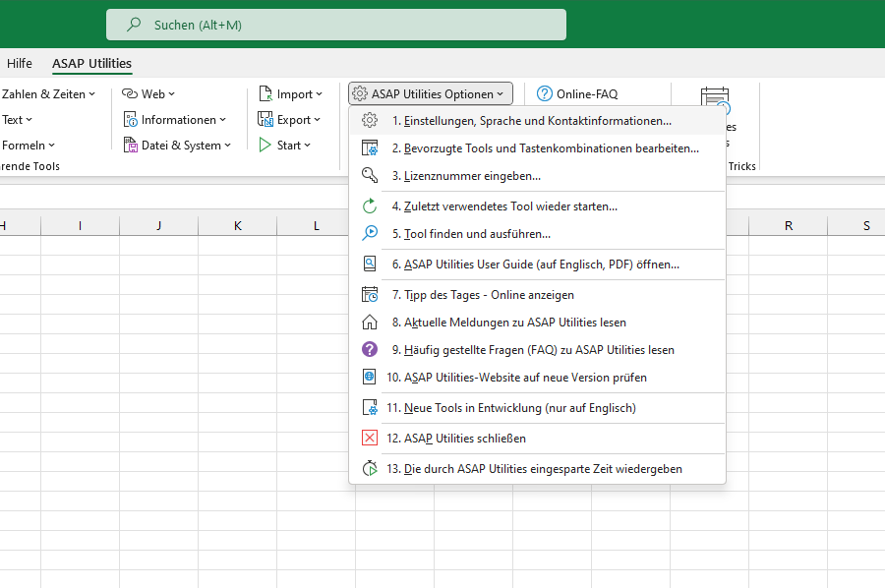Screen dimensions: 885x588
Task: Choose Bevorzugte Tools und Tastenkombinationen bearbeiten
Action: pos(537,147)
